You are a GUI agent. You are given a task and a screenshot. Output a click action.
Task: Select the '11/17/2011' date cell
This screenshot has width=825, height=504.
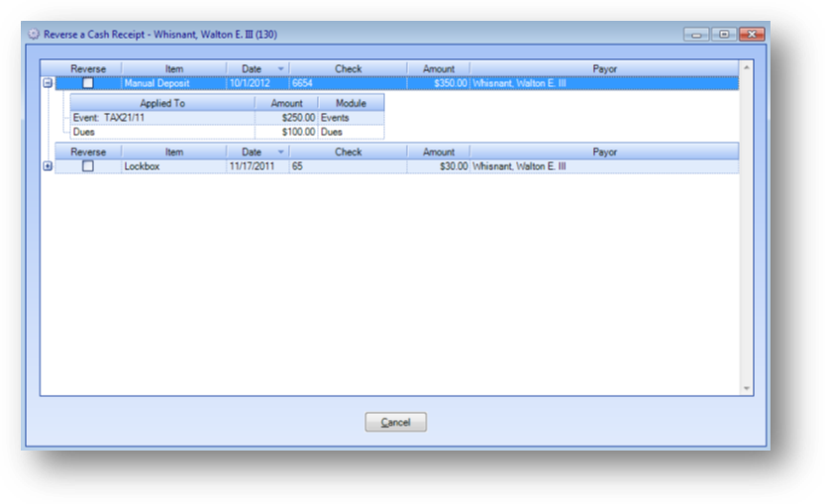258,166
